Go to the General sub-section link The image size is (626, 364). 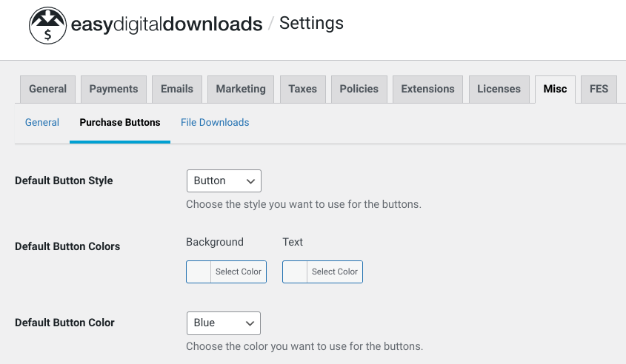(x=42, y=122)
